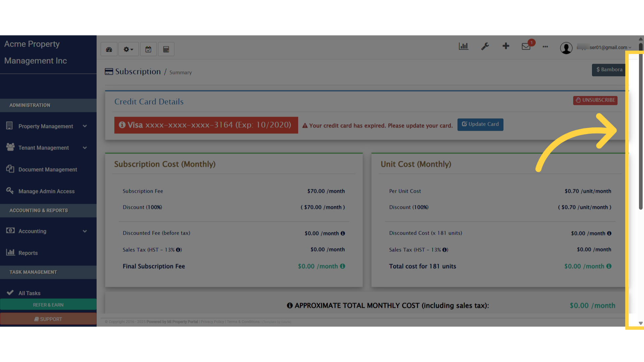Go to Manage Admin Access
This screenshot has height=362, width=644.
[x=46, y=191]
